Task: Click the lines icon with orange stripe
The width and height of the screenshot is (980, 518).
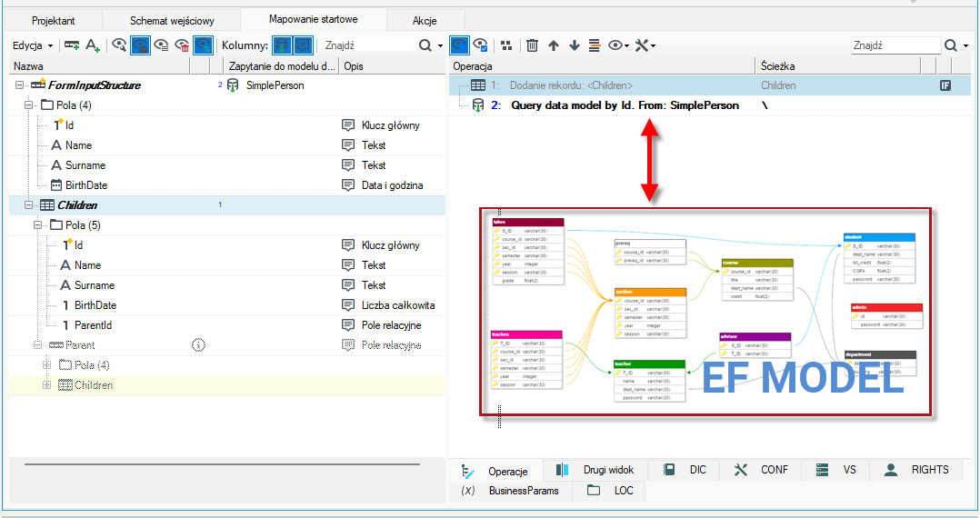Action: coord(595,45)
